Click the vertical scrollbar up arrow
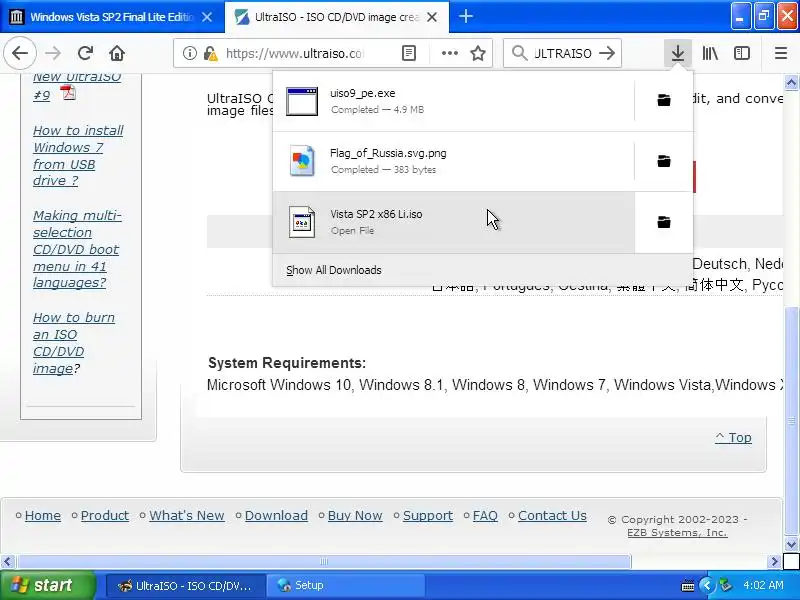This screenshot has height=600, width=800. (x=791, y=82)
